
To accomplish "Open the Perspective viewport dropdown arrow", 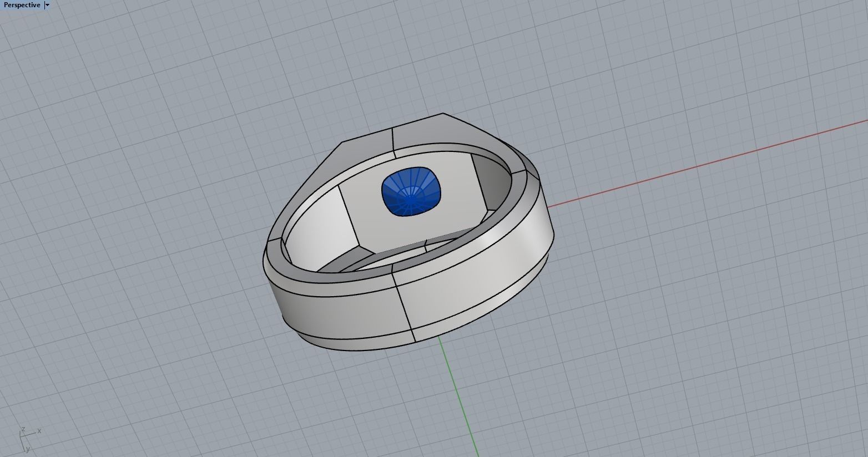I will [47, 5].
